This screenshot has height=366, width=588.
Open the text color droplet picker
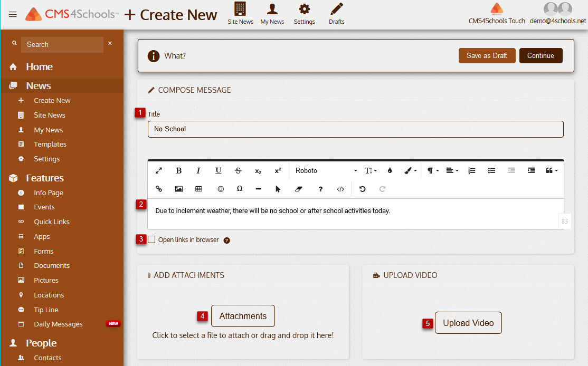pyautogui.click(x=390, y=170)
